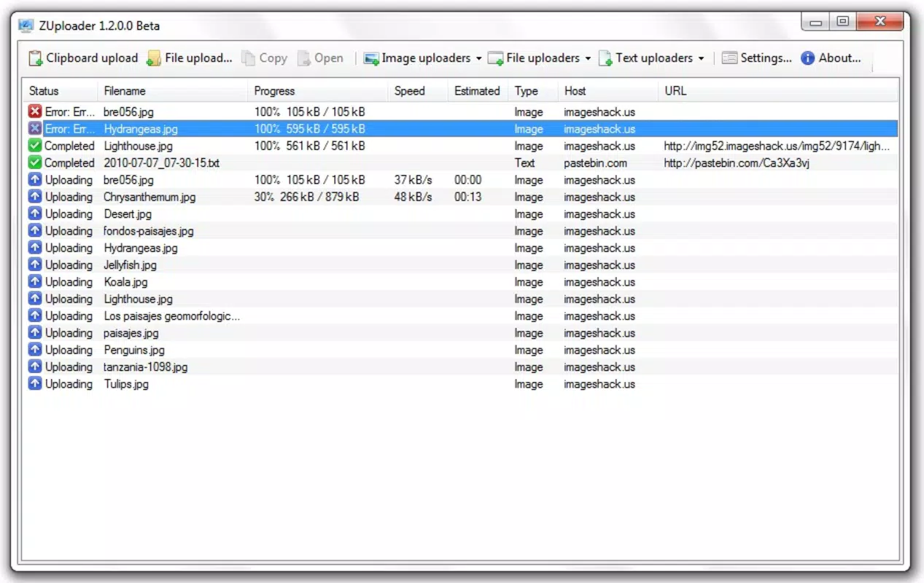Open the Settings dialog
The width and height of the screenshot is (924, 583).
757,58
